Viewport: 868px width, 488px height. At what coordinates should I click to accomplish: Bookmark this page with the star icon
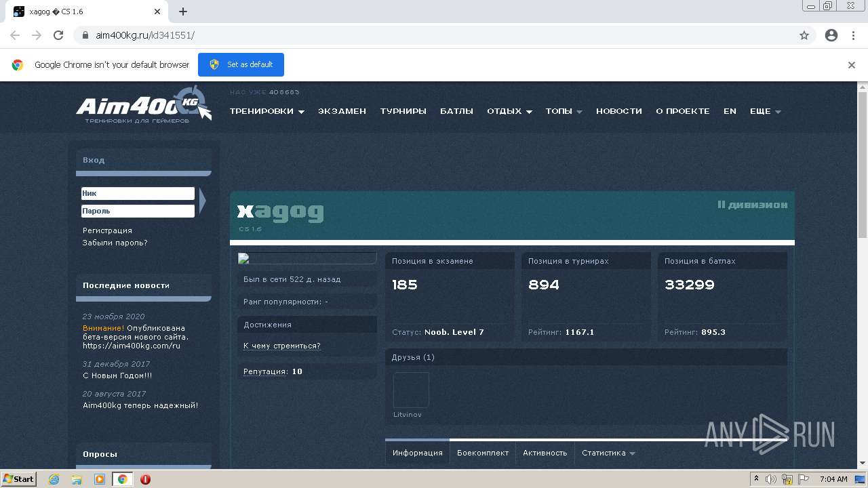pyautogui.click(x=804, y=35)
